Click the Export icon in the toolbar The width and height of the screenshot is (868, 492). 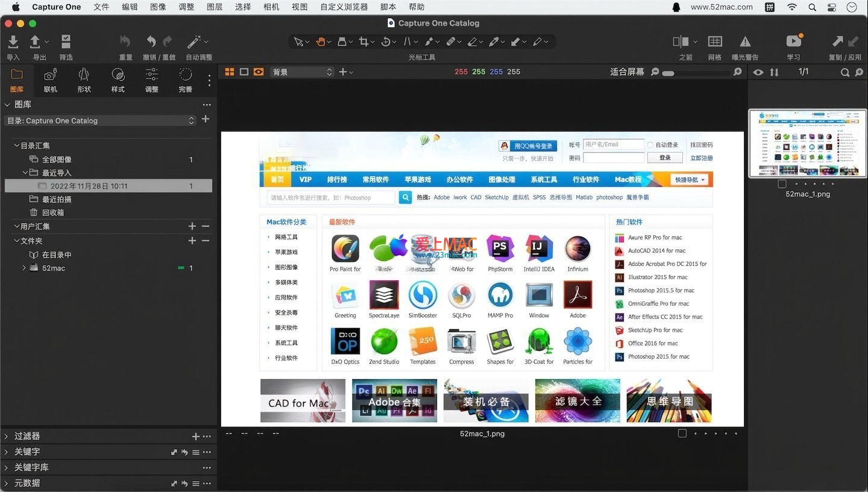(x=36, y=42)
